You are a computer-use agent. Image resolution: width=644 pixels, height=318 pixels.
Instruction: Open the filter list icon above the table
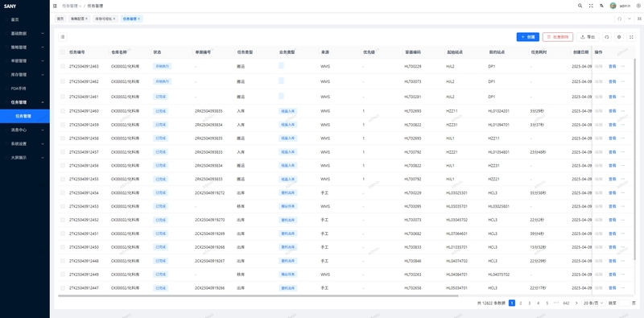[x=63, y=37]
